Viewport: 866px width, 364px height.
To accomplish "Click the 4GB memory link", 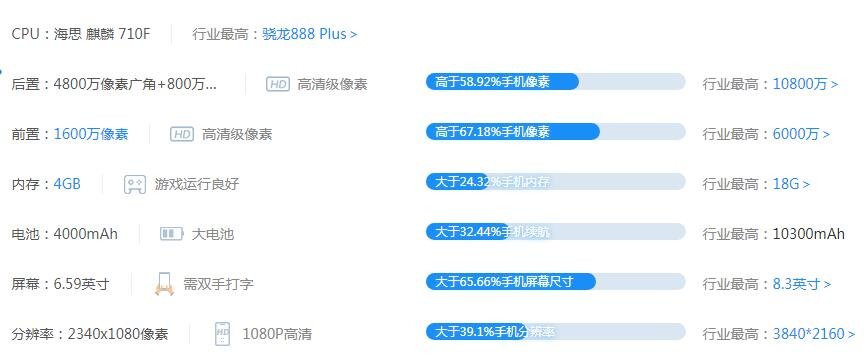I will point(67,184).
